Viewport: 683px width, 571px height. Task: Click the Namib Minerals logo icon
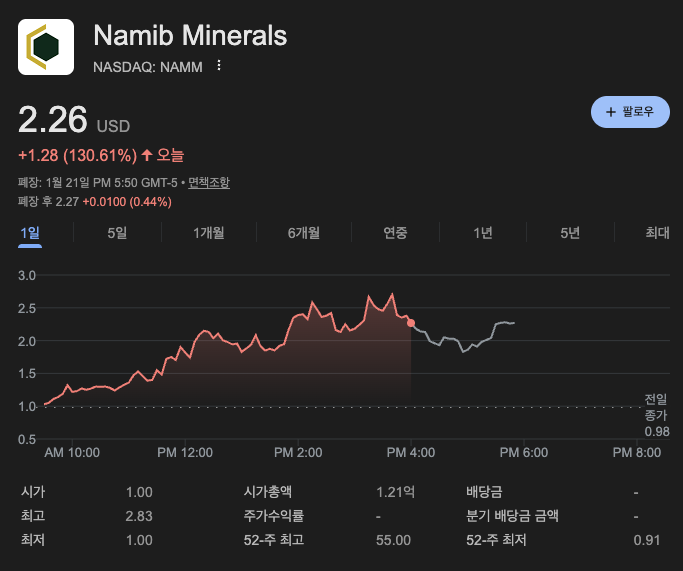(x=46, y=47)
